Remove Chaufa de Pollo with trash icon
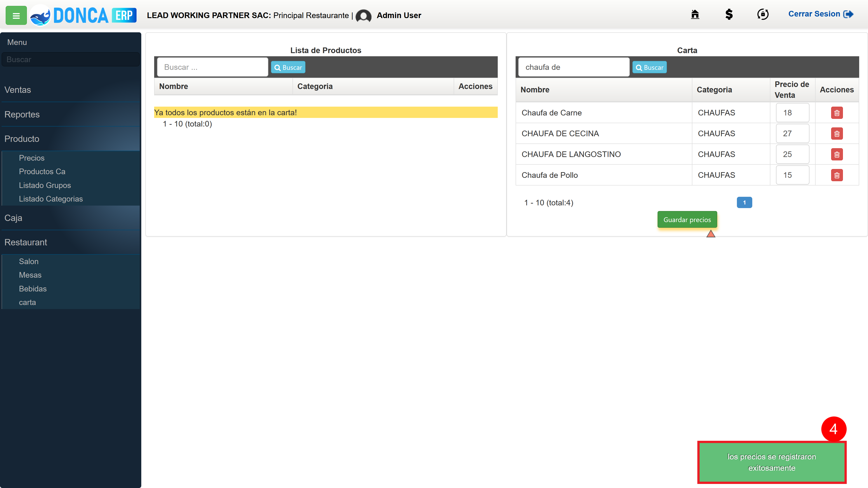Image resolution: width=868 pixels, height=488 pixels. (x=837, y=175)
